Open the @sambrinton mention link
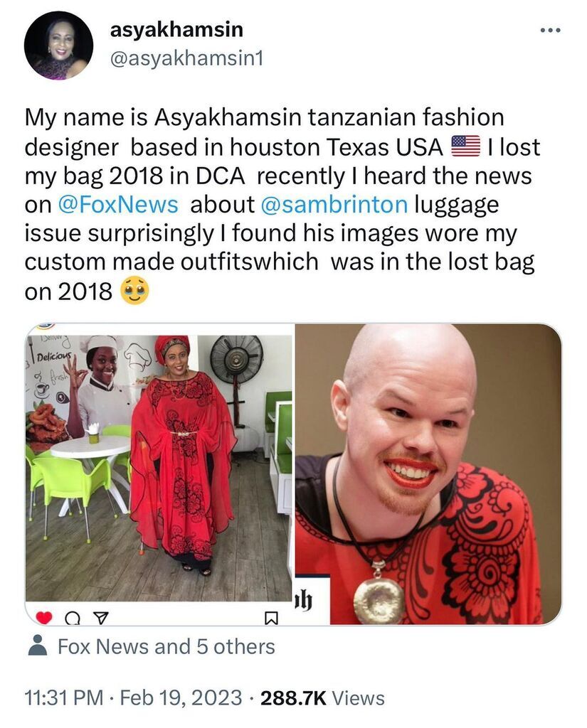Viewport: 587px width, 728px height. point(334,204)
